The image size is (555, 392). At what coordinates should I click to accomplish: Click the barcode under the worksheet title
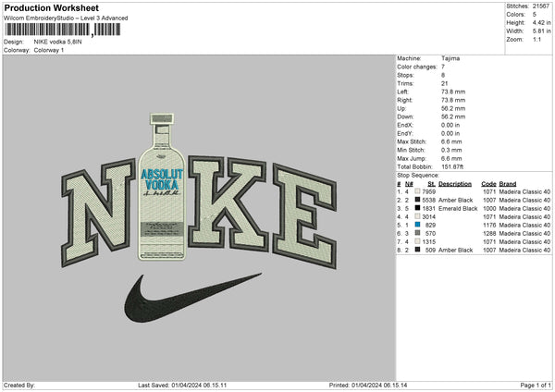(63, 30)
